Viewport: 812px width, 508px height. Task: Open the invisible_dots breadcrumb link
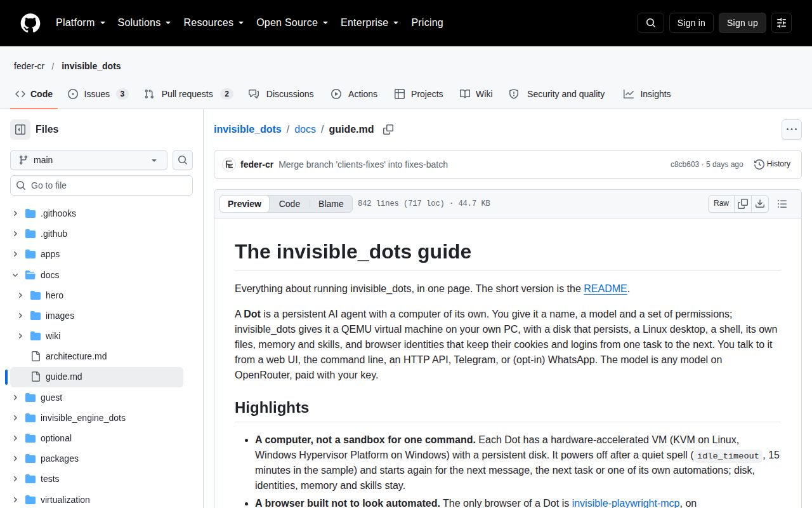[x=247, y=129]
